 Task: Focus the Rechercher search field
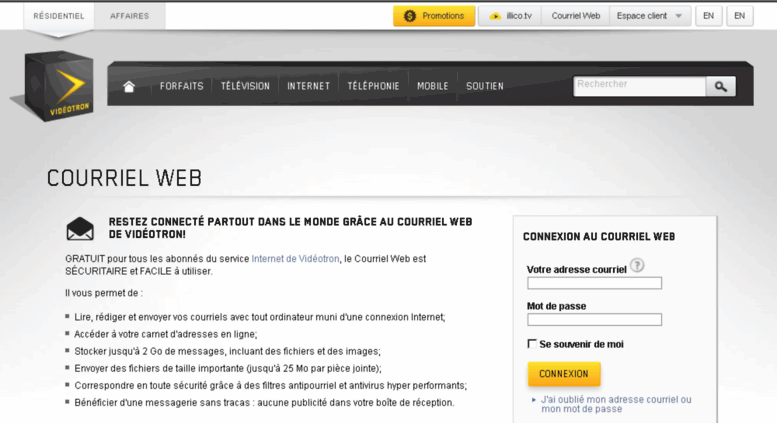tap(639, 86)
